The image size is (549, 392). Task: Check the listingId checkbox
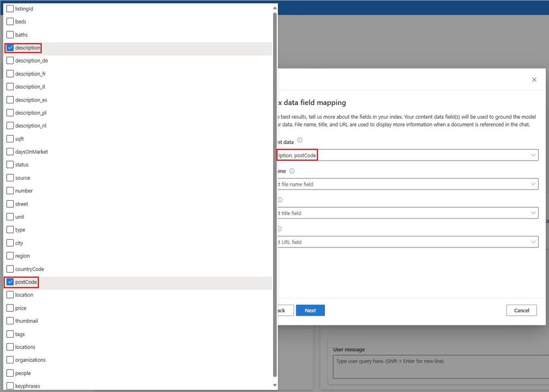(x=10, y=8)
